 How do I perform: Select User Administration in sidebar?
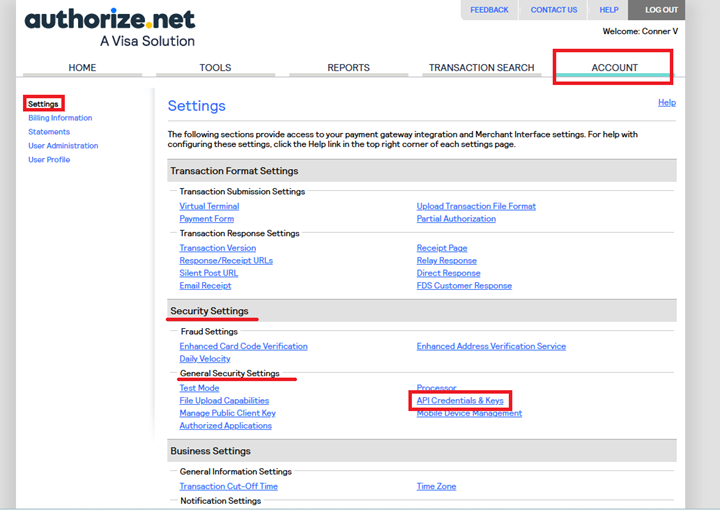pyautogui.click(x=63, y=146)
